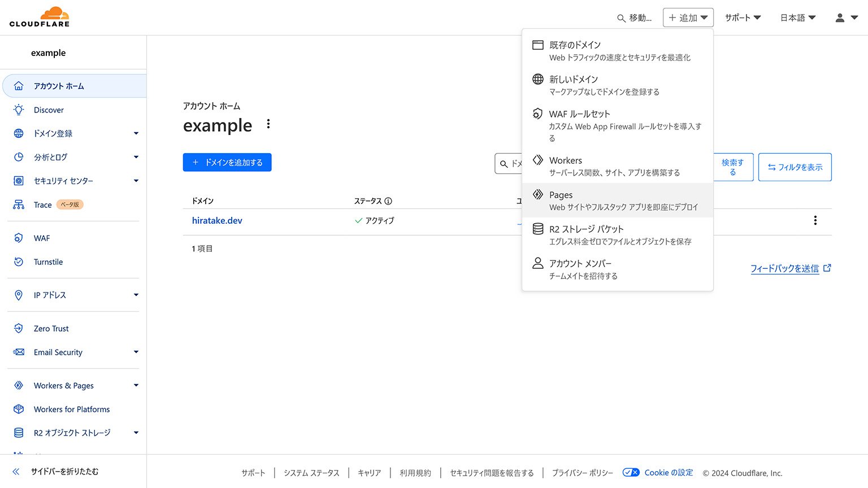Click the domain search input field
Viewport: 868px width, 488px height.
click(509, 163)
